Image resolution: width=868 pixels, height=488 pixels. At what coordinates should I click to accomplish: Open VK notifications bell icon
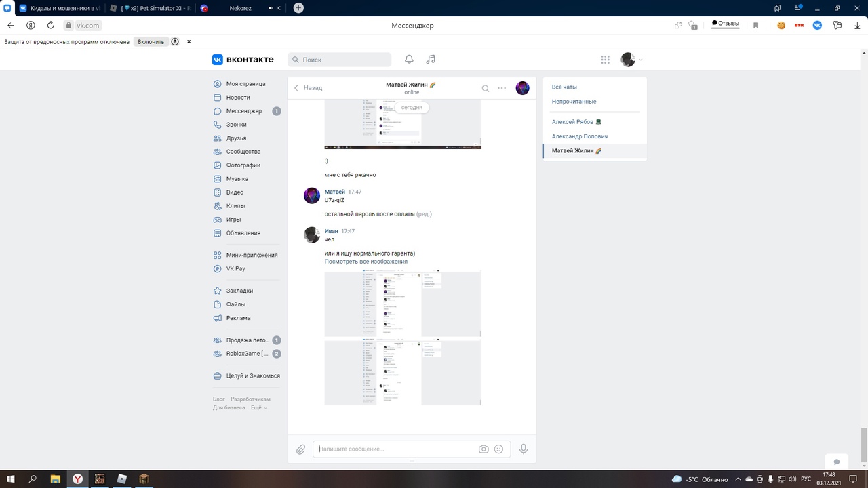tap(409, 60)
